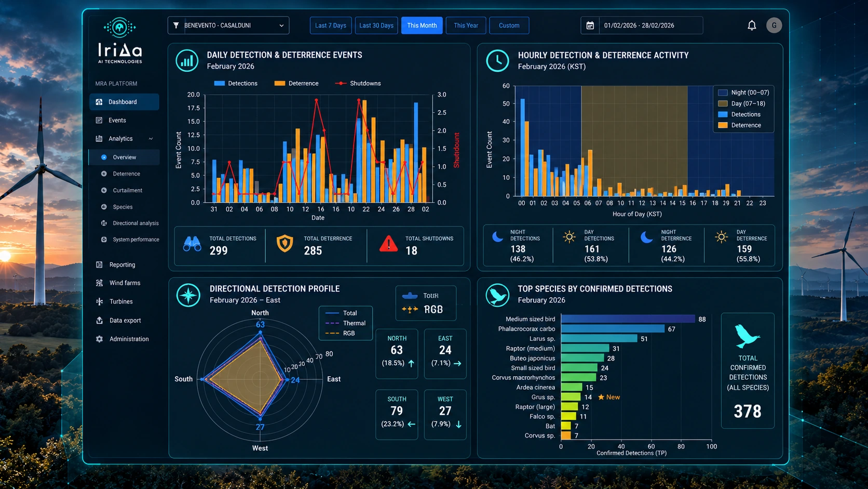Select the Custom range tab

[x=509, y=25]
